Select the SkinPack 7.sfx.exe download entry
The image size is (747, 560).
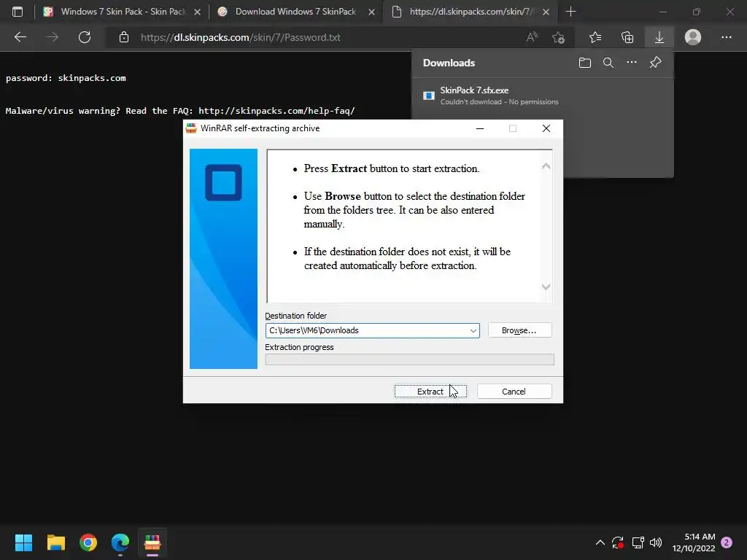(x=542, y=96)
